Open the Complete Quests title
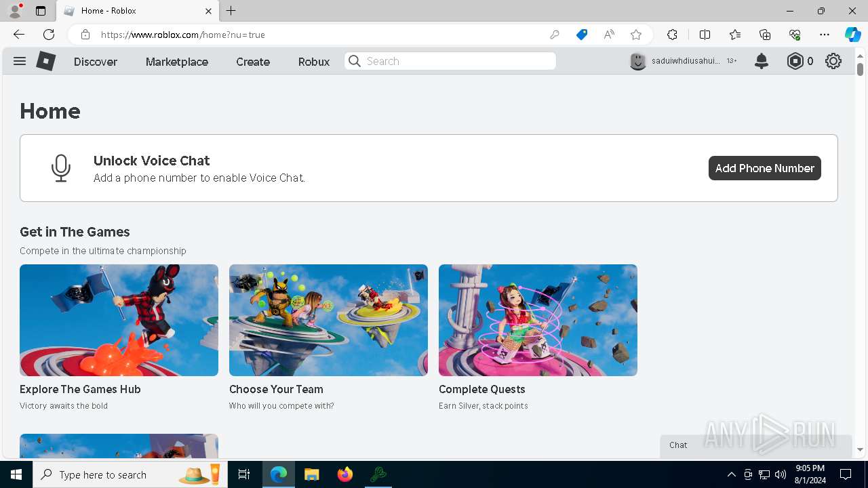 482,389
